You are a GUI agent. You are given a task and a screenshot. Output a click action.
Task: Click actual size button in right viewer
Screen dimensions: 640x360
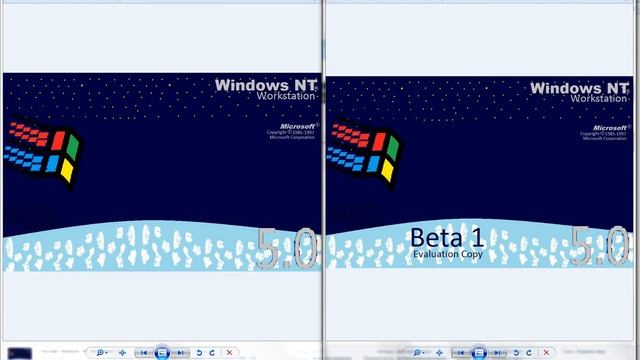[439, 353]
